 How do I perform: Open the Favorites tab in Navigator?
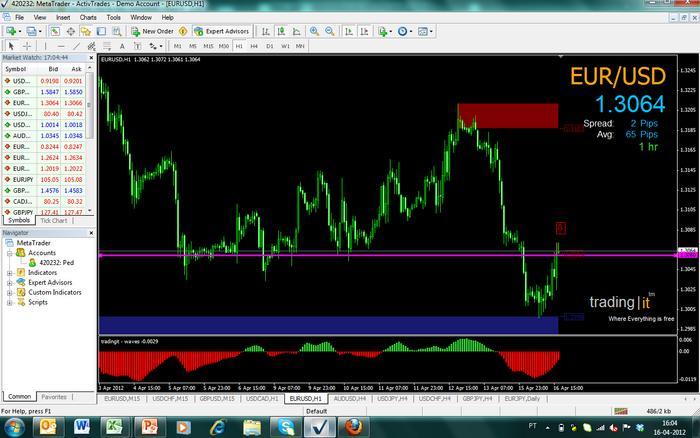pyautogui.click(x=54, y=396)
